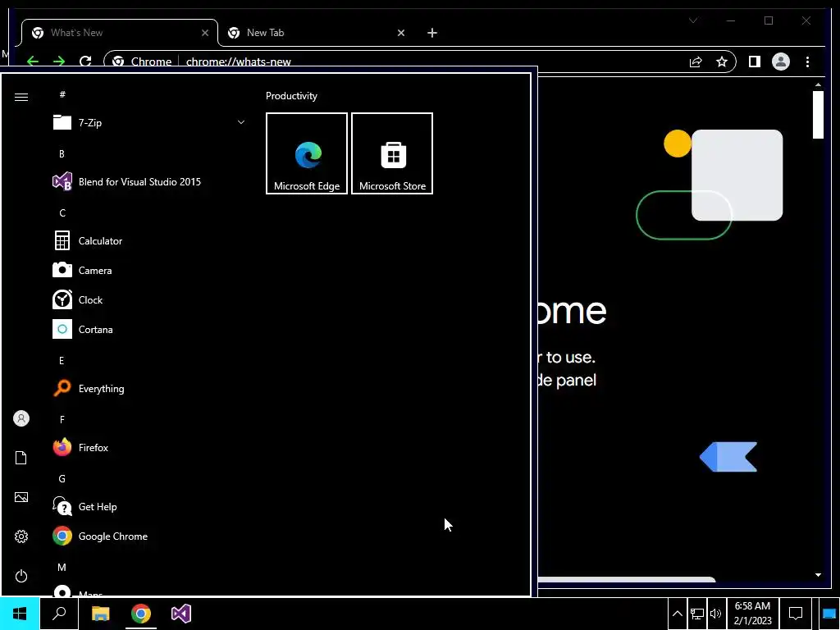
Task: Open the Calculator app
Action: coord(149,241)
